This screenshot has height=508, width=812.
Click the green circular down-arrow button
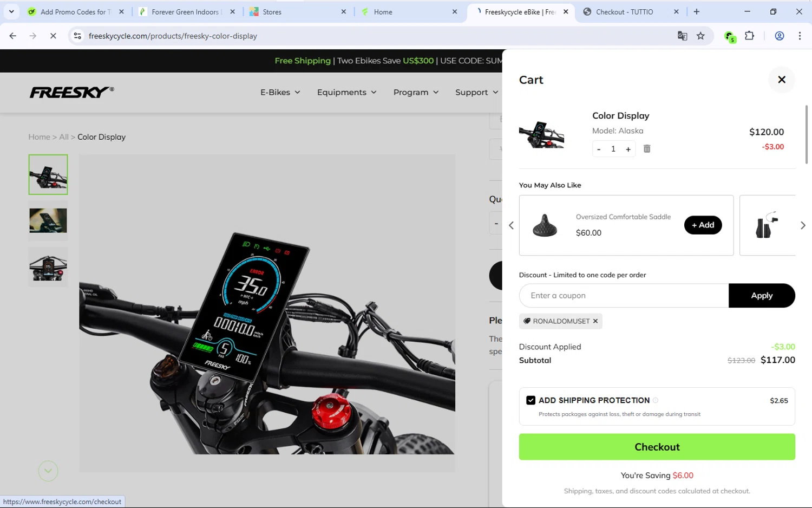[48, 471]
